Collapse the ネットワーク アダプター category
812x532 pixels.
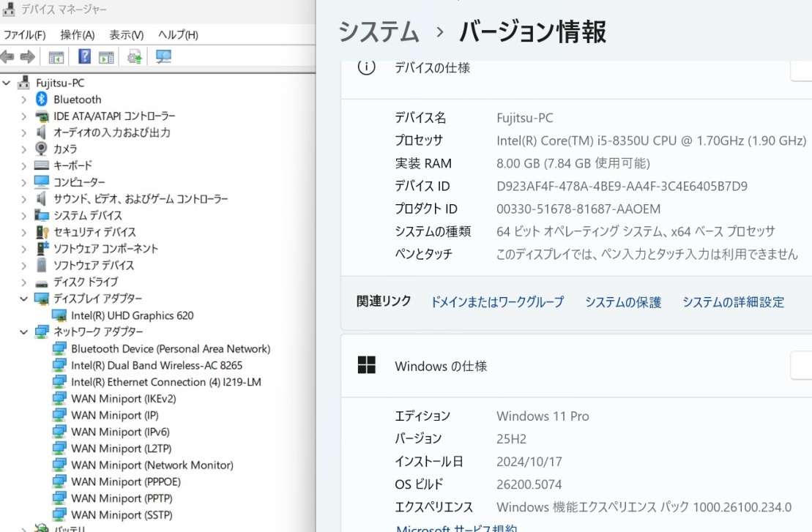point(24,331)
